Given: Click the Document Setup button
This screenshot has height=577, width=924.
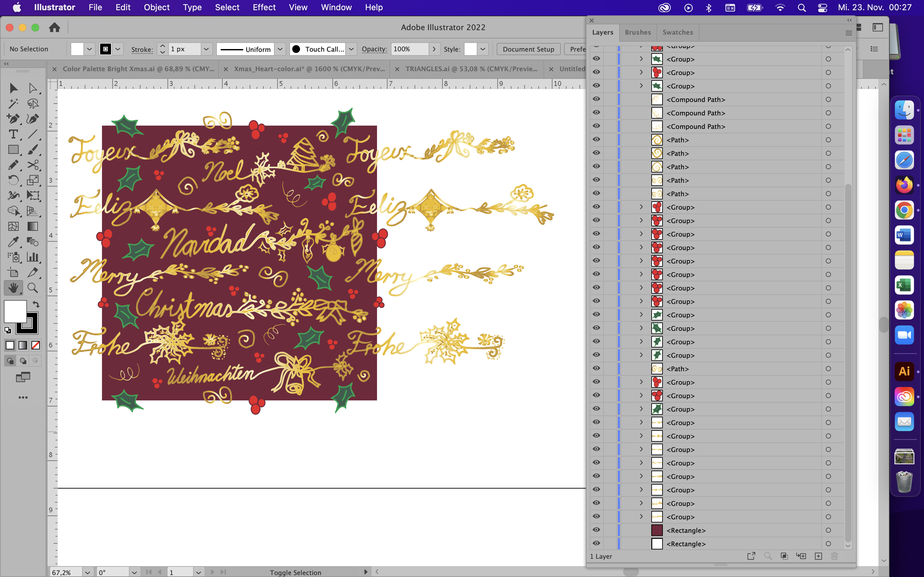Looking at the screenshot, I should pyautogui.click(x=528, y=49).
